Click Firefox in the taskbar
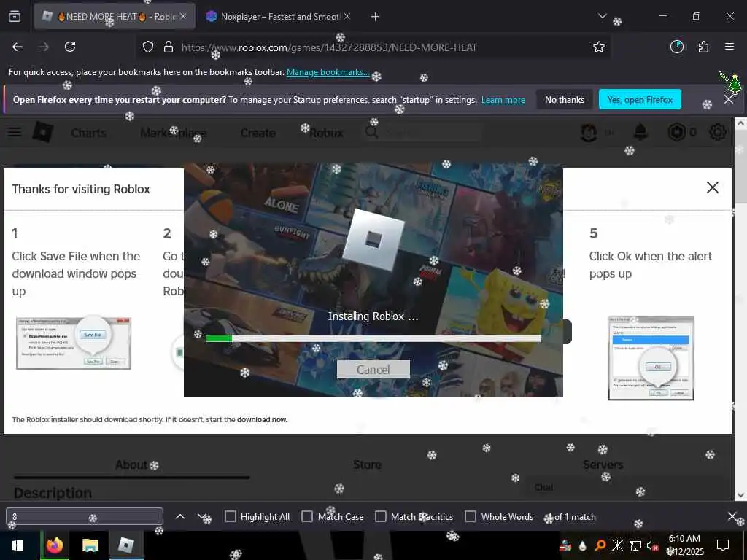 [54, 545]
